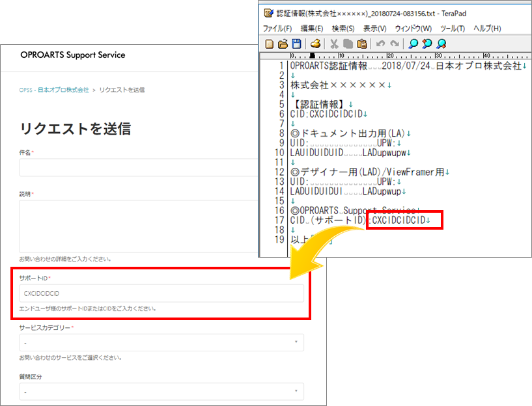Viewport: 532px width, 406px height.
Task: Click the Print icon in the toolbar
Action: coord(315,44)
